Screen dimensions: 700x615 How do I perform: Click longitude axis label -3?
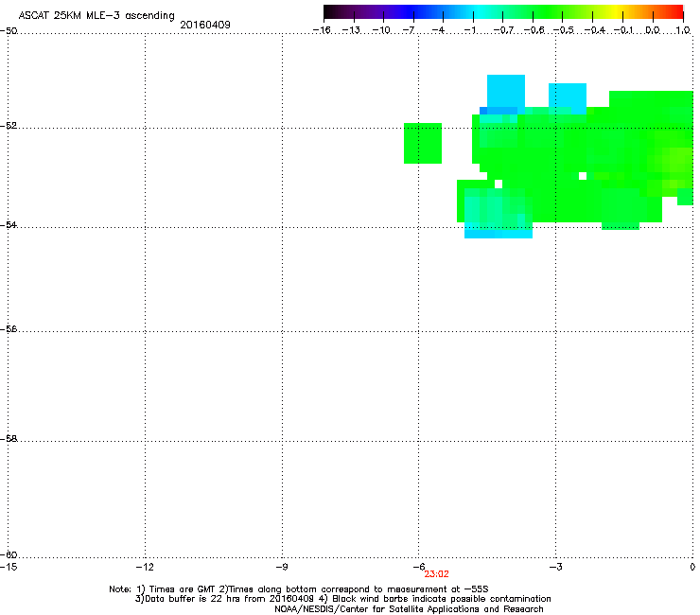point(555,567)
